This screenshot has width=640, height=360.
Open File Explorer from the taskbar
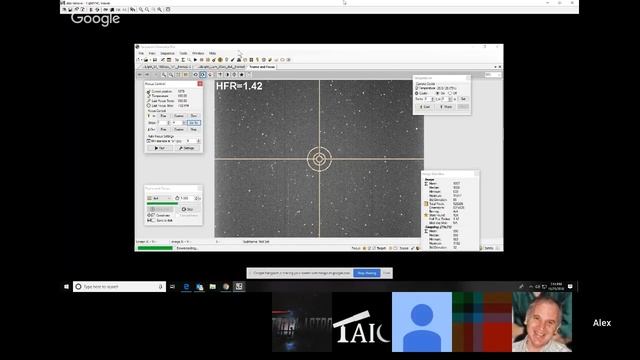[x=213, y=287]
